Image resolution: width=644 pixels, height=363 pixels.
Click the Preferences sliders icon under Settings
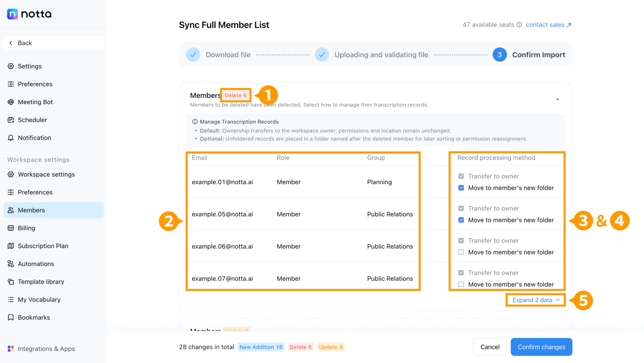(x=11, y=84)
